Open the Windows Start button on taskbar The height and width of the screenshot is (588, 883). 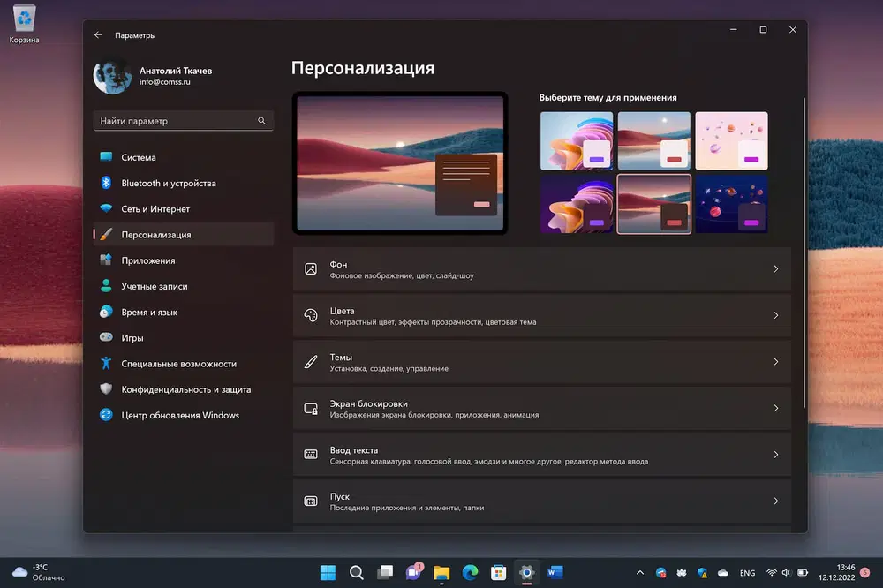coord(328,573)
